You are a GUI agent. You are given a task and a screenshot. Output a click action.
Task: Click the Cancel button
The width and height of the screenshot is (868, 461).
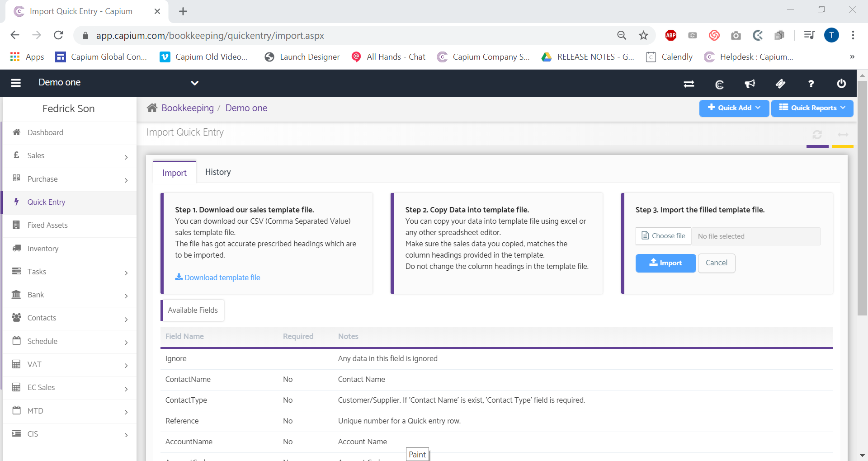pyautogui.click(x=717, y=263)
